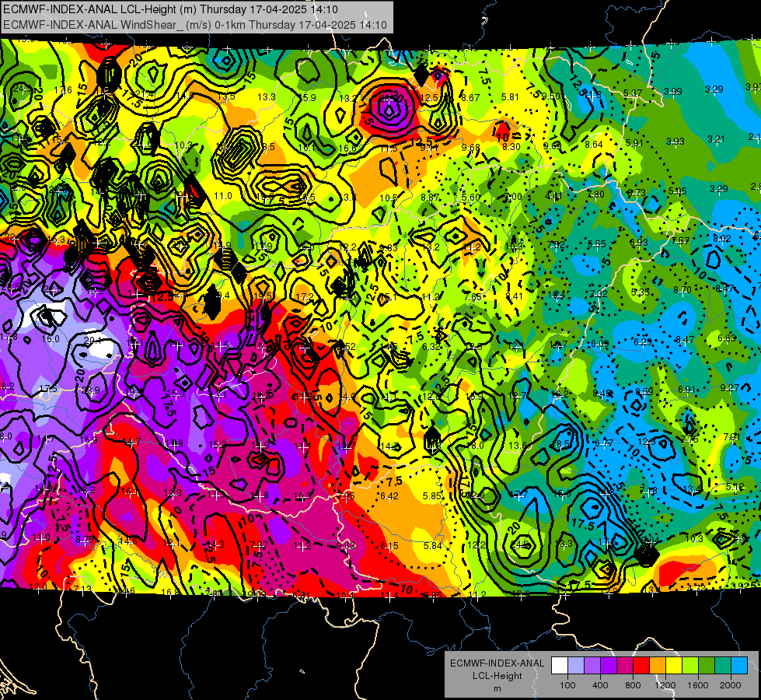The image size is (761, 700).
Task: Select the 800 legend tick label
Action: [633, 685]
